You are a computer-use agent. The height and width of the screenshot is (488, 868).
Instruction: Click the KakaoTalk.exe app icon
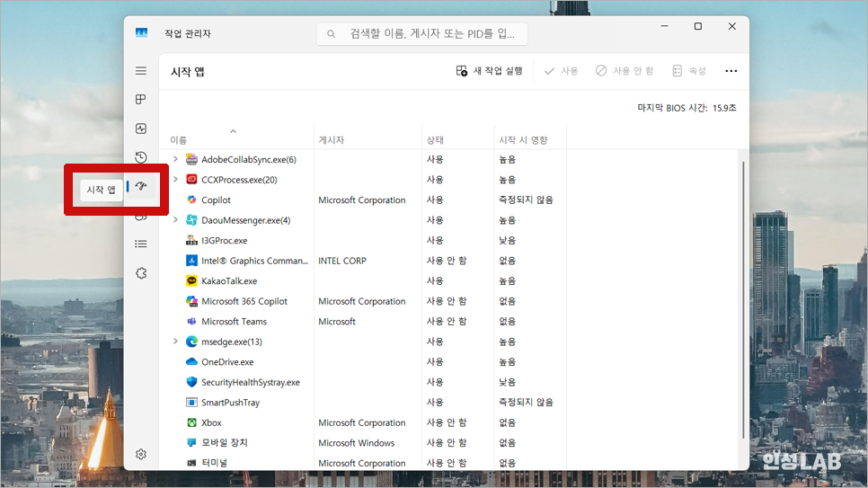point(191,280)
